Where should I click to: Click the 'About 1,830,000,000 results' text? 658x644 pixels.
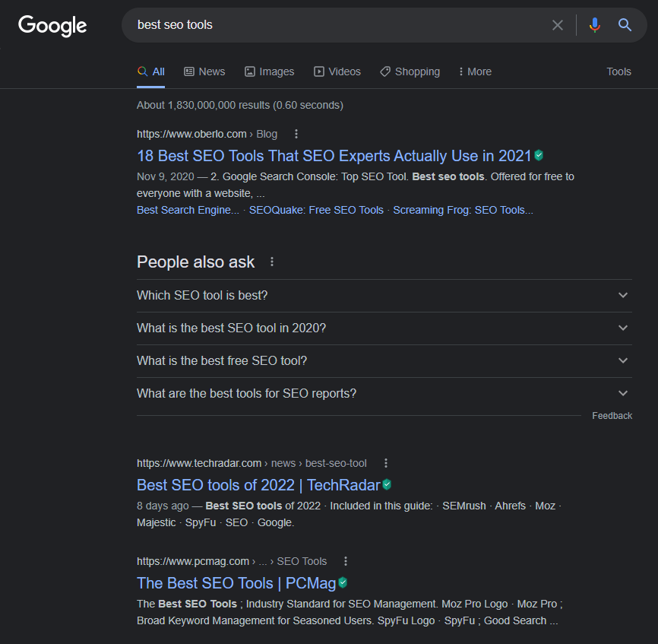(x=240, y=105)
